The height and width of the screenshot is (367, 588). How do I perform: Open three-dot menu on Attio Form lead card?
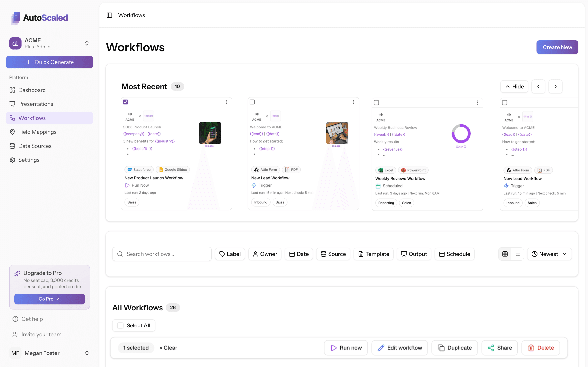click(353, 102)
